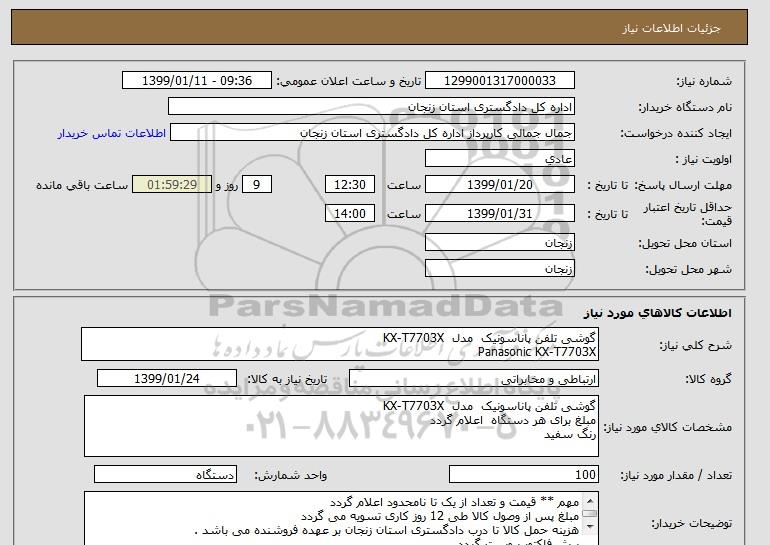Open the buyer contact info link (اطلاعات تماس خریدار)

click(111, 134)
